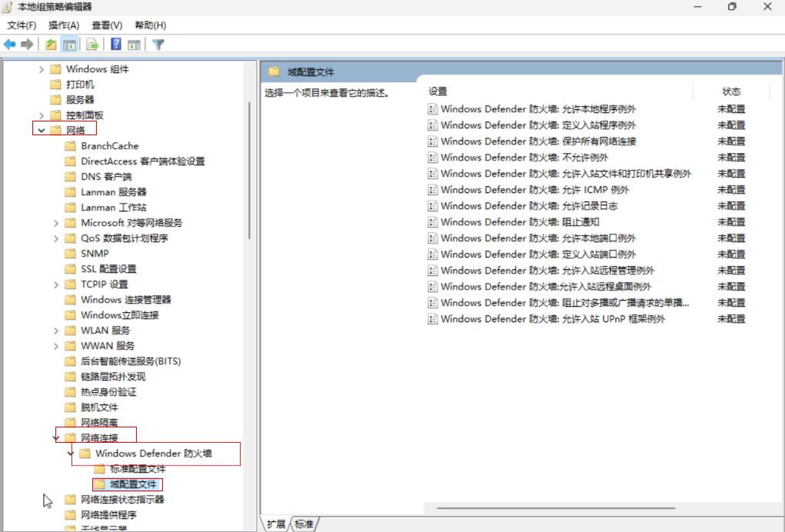Click the folder icon beside BranchCache
Image resolution: width=785 pixels, height=532 pixels.
(x=71, y=145)
